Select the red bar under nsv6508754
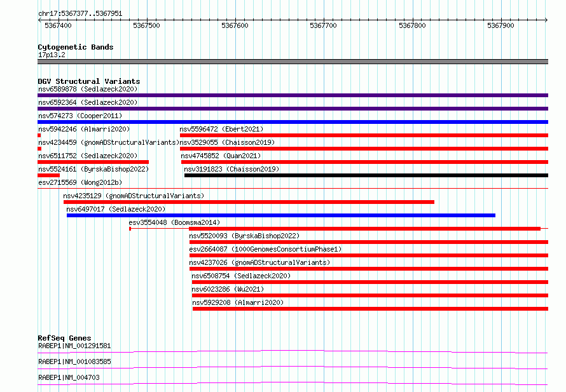Screen dimensions: 566x392 click(x=370, y=282)
